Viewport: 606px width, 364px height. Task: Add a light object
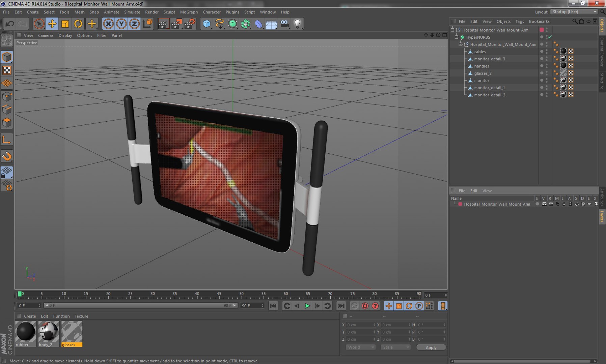[x=297, y=24]
